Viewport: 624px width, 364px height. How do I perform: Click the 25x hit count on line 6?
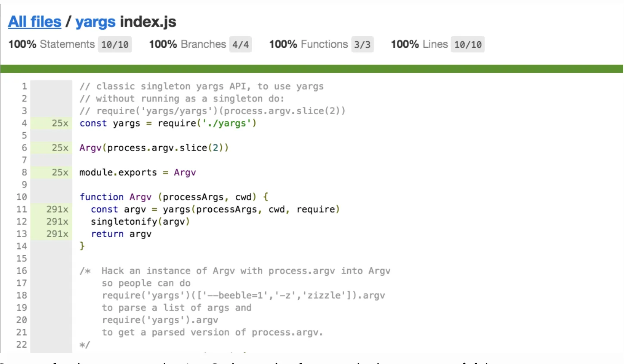click(60, 148)
